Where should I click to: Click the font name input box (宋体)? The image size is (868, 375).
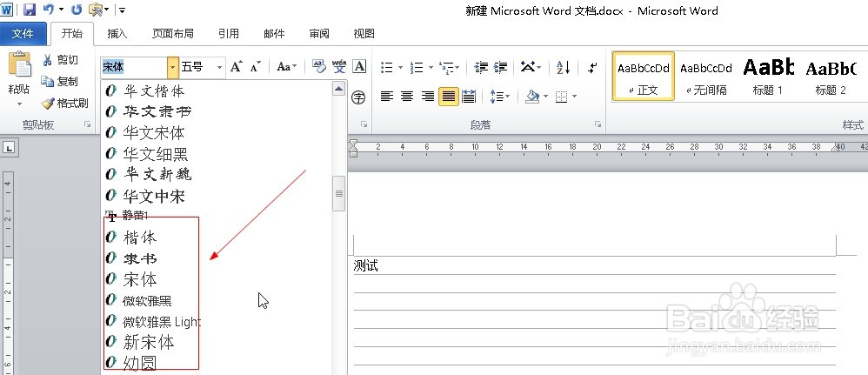135,68
